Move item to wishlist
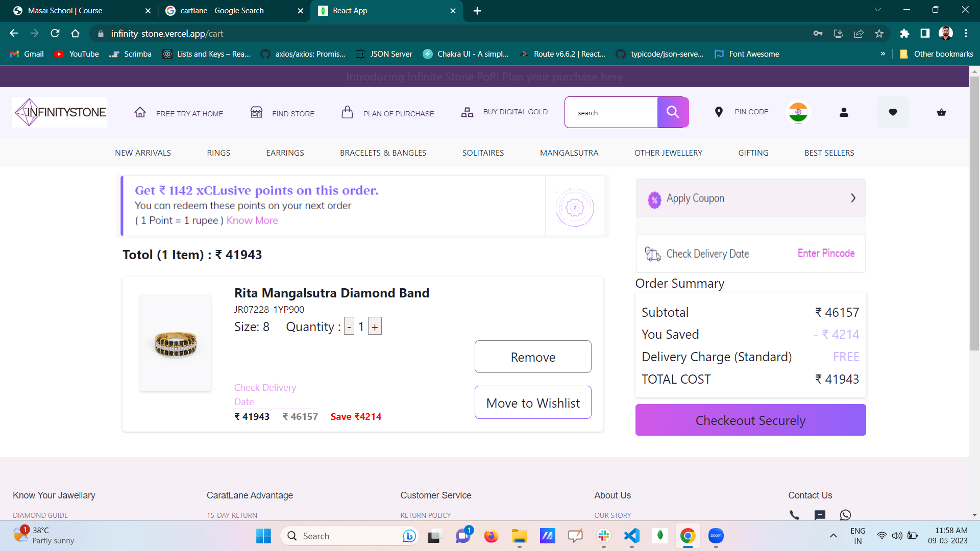 533,403
